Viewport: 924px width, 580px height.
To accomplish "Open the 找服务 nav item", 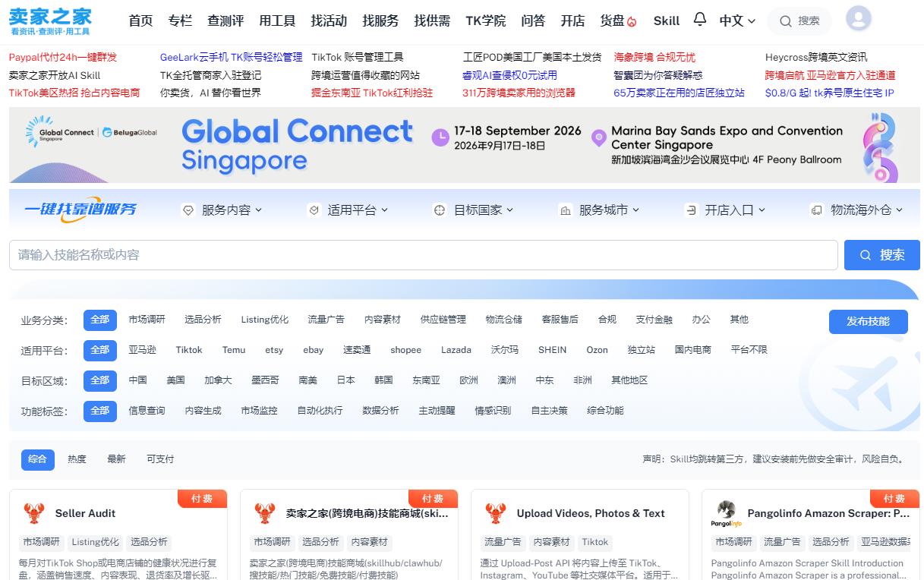I will [x=380, y=21].
